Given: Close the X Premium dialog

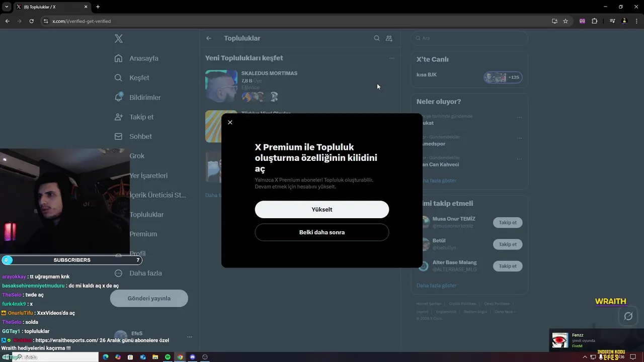Looking at the screenshot, I should [230, 122].
